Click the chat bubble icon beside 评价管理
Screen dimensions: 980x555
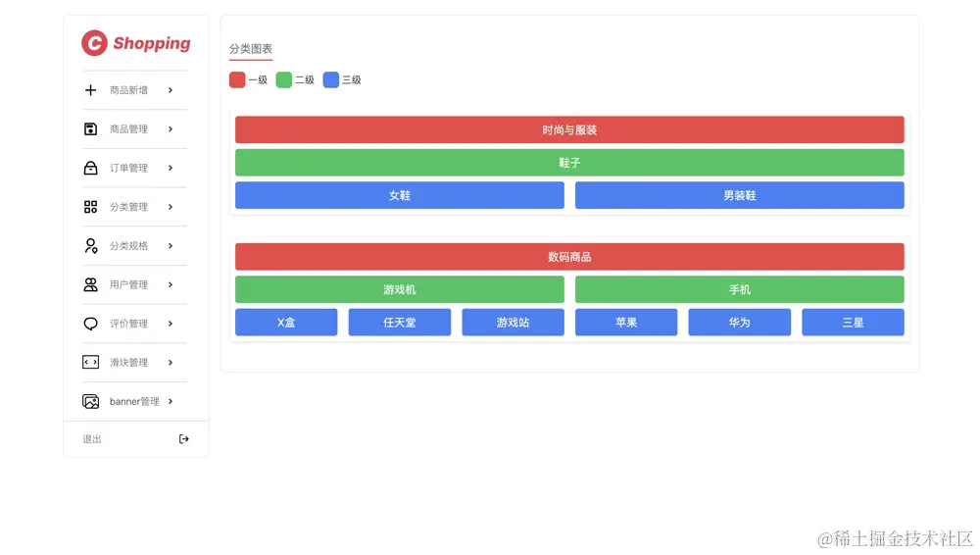tap(90, 324)
